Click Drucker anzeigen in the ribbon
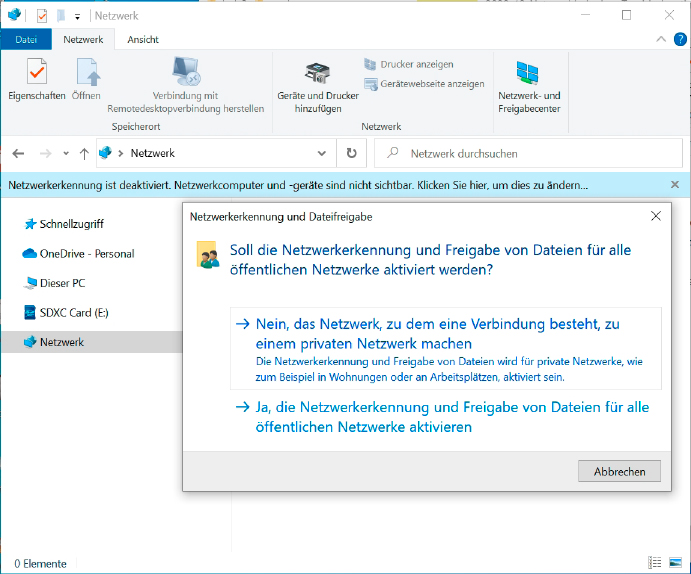Viewport: 691px width, 574px height. point(409,64)
